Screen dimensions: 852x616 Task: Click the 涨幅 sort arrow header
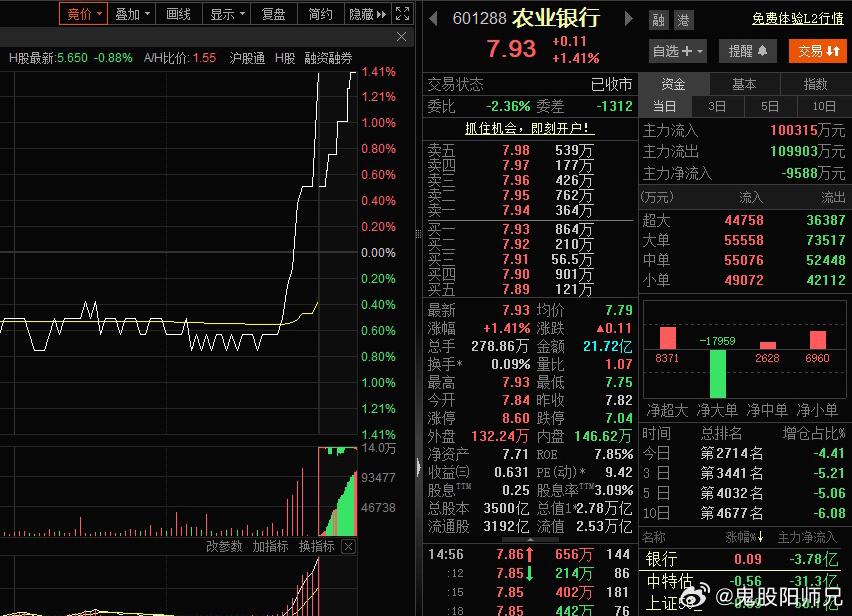point(744,537)
